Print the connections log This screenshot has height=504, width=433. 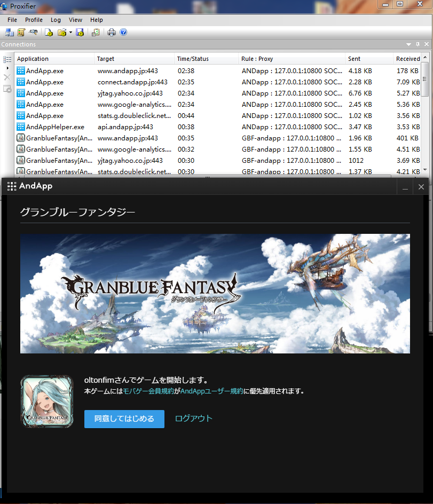(x=111, y=33)
